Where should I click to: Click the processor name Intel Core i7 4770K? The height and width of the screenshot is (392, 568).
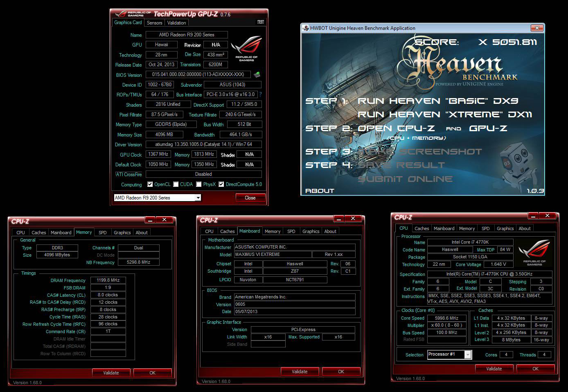(x=470, y=242)
